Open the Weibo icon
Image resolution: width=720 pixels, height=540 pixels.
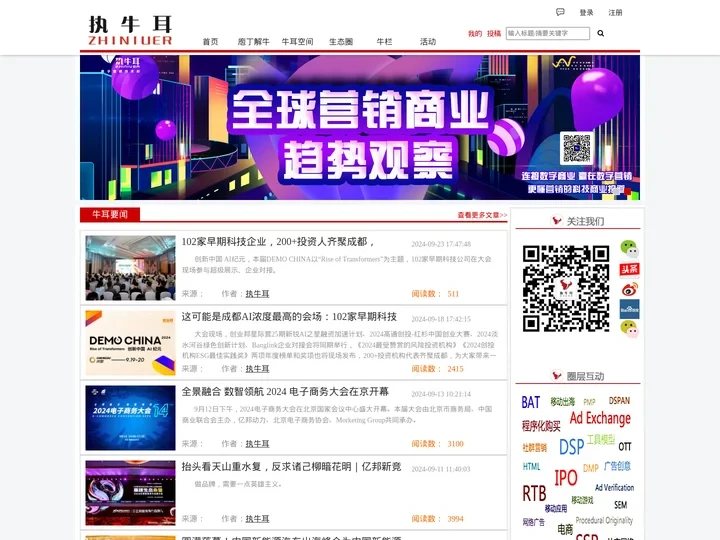click(x=629, y=289)
